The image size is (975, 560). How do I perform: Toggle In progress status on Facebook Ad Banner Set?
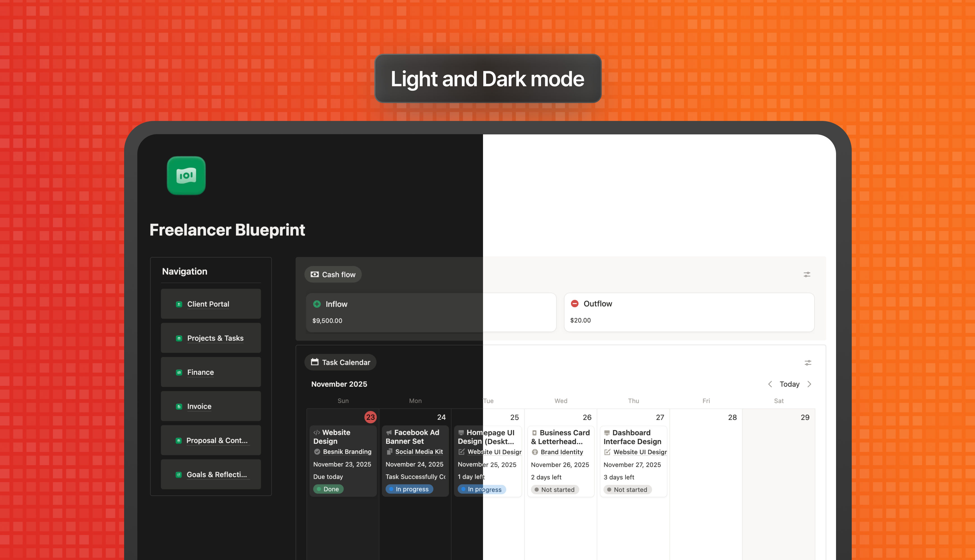click(x=409, y=489)
